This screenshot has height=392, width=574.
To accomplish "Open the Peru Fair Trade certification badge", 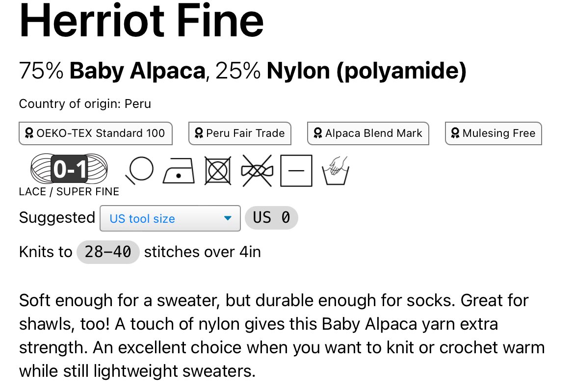I will [x=240, y=133].
